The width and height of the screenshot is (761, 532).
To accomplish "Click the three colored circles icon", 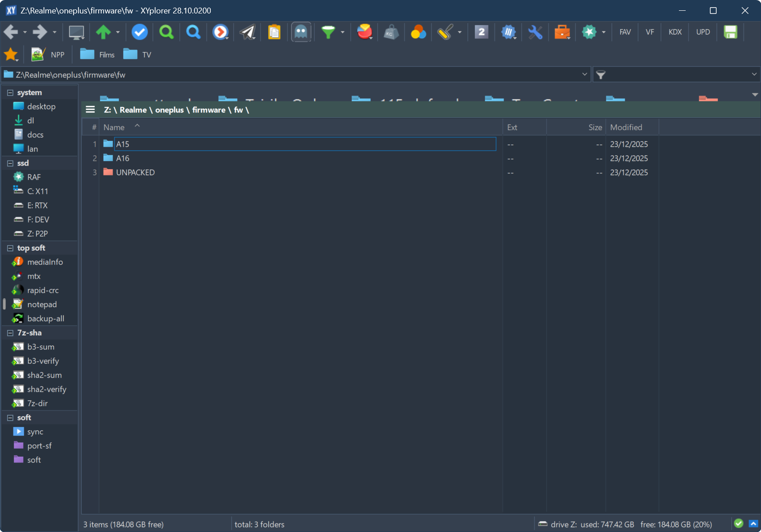I will [418, 32].
